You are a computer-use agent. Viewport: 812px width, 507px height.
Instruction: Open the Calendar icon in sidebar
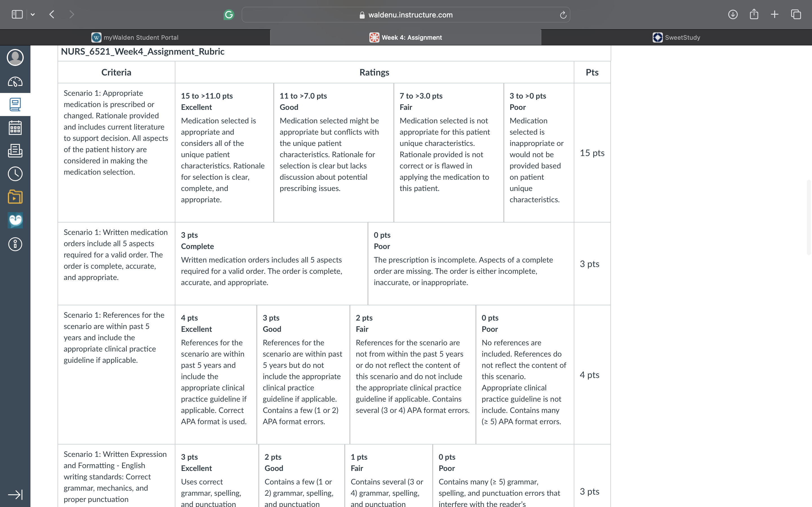pyautogui.click(x=15, y=128)
